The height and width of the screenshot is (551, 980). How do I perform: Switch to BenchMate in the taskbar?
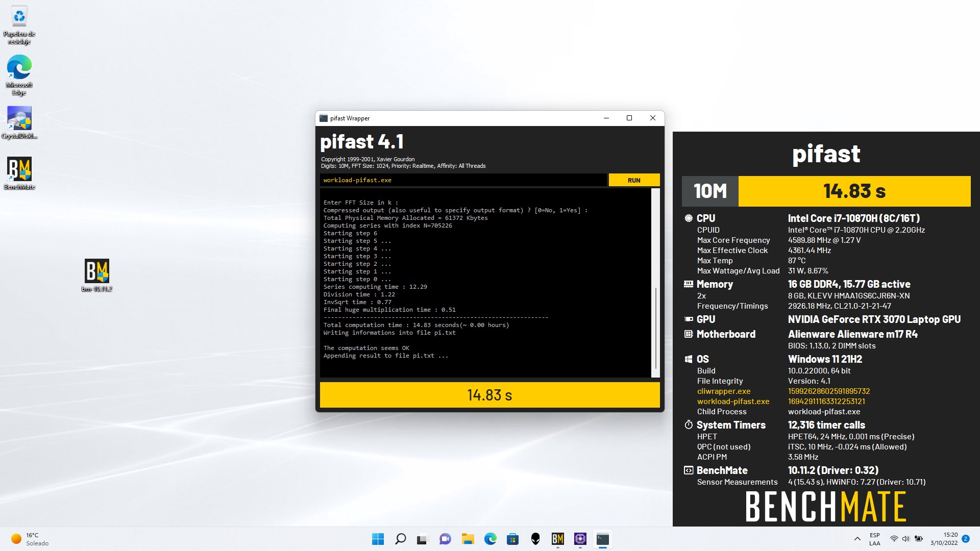[x=557, y=539]
